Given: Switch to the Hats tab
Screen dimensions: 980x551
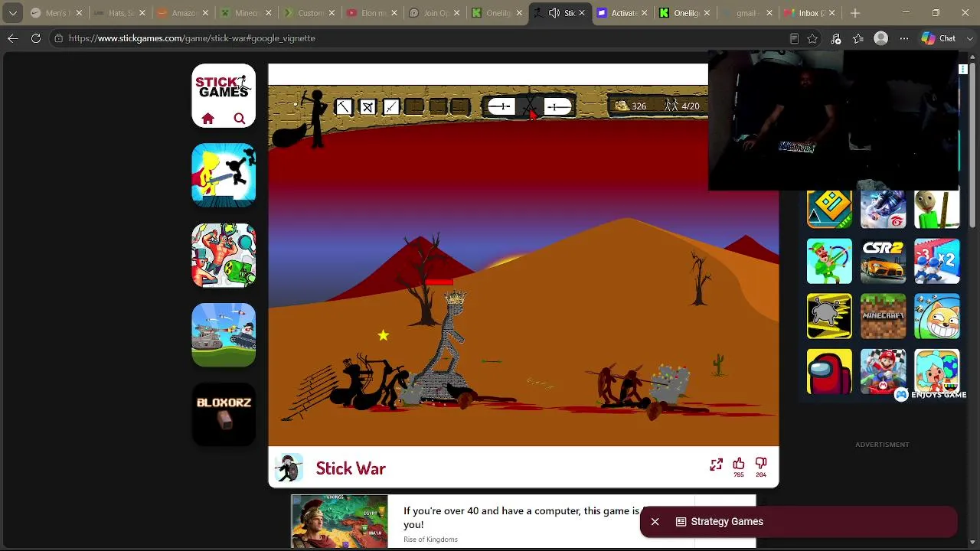Looking at the screenshot, I should coord(119,13).
